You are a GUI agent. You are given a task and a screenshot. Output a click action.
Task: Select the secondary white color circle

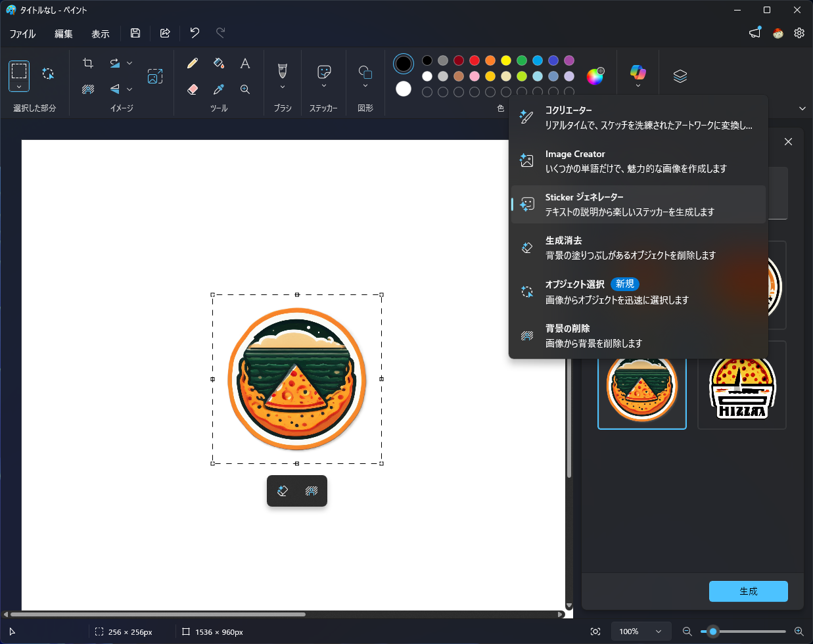click(x=404, y=89)
